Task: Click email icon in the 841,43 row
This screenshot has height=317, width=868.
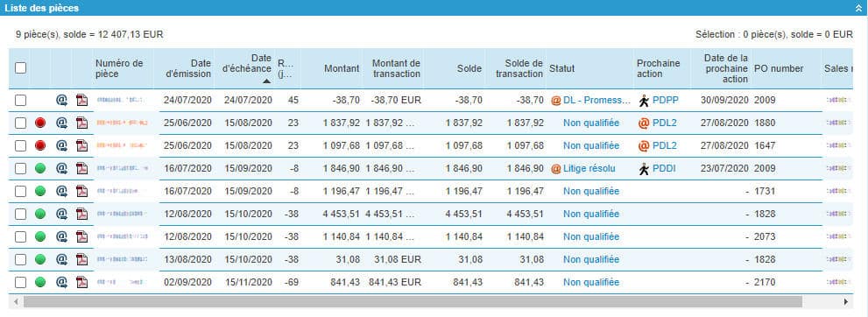Action: pyautogui.click(x=61, y=282)
